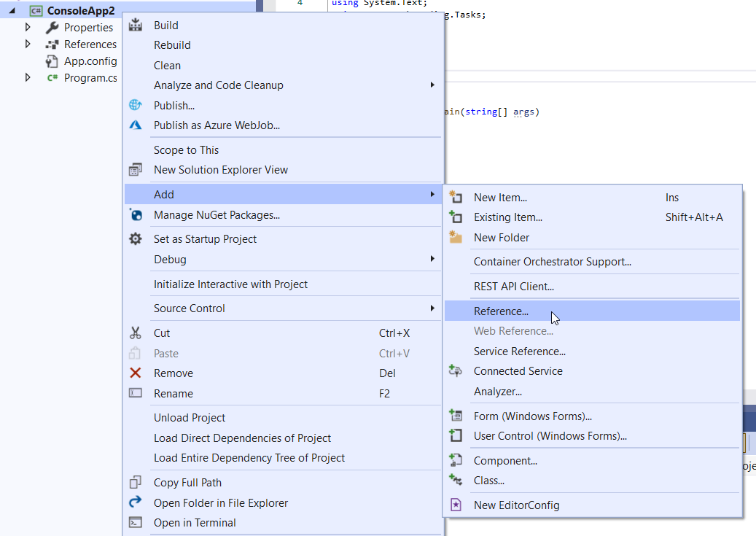Click the New EditorConfig icon
The height and width of the screenshot is (536, 756).
click(x=456, y=505)
